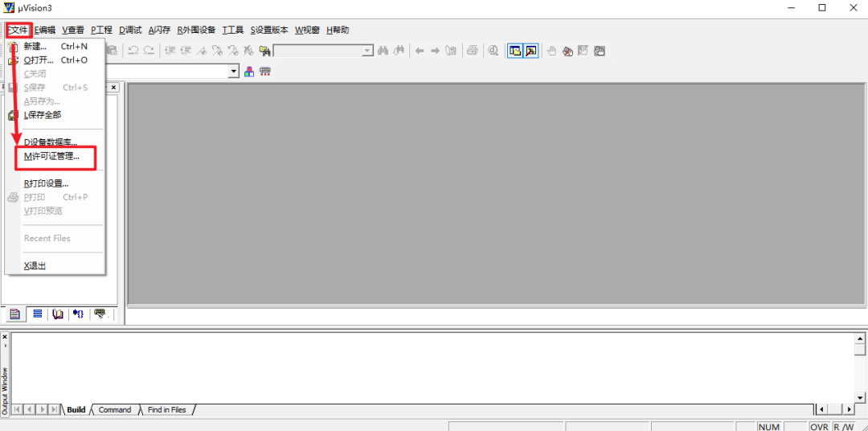
Task: Open the 编辑 menu
Action: (x=45, y=30)
